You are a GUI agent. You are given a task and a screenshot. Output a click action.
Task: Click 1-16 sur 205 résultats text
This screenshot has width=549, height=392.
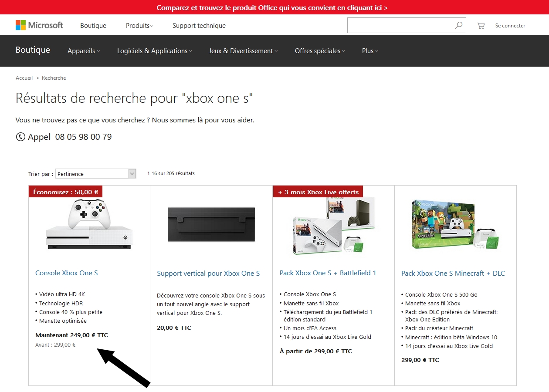click(171, 173)
